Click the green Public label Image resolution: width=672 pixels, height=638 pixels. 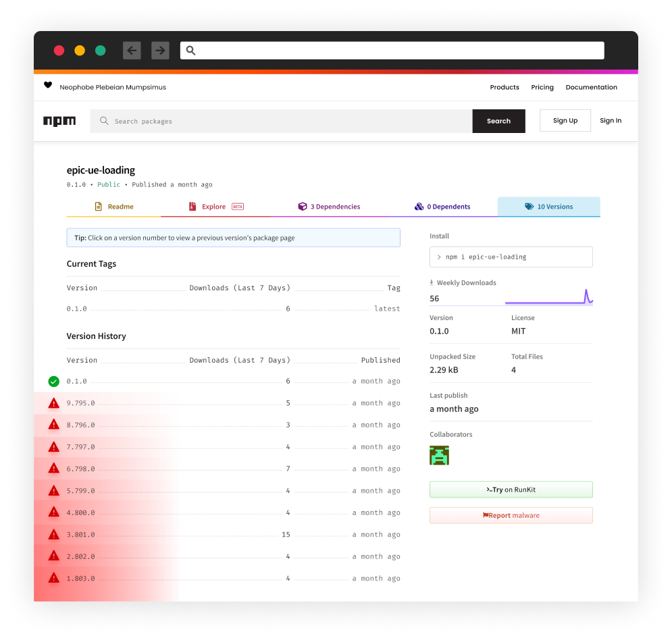(x=109, y=184)
